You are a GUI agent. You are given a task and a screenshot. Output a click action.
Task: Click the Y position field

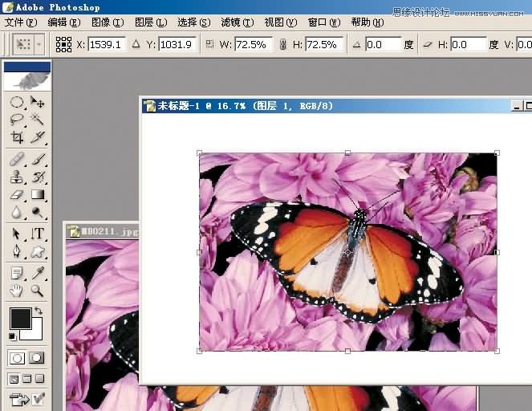click(x=178, y=44)
